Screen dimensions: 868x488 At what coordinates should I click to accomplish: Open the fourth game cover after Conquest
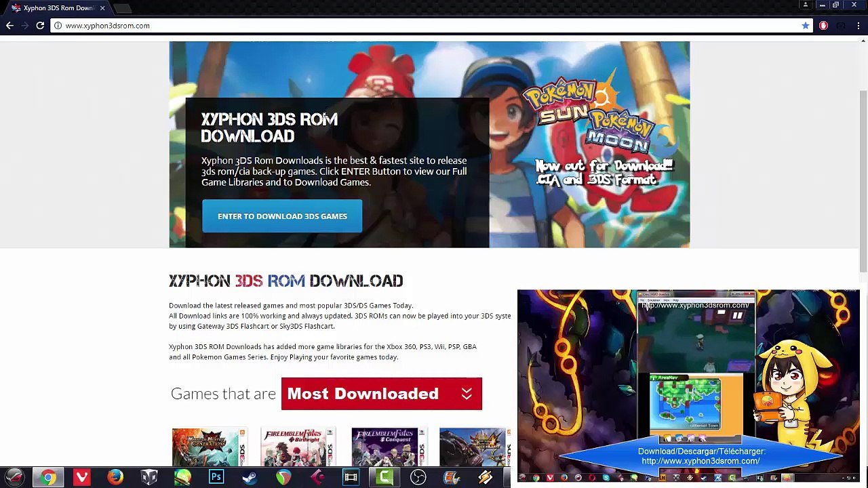tap(475, 447)
